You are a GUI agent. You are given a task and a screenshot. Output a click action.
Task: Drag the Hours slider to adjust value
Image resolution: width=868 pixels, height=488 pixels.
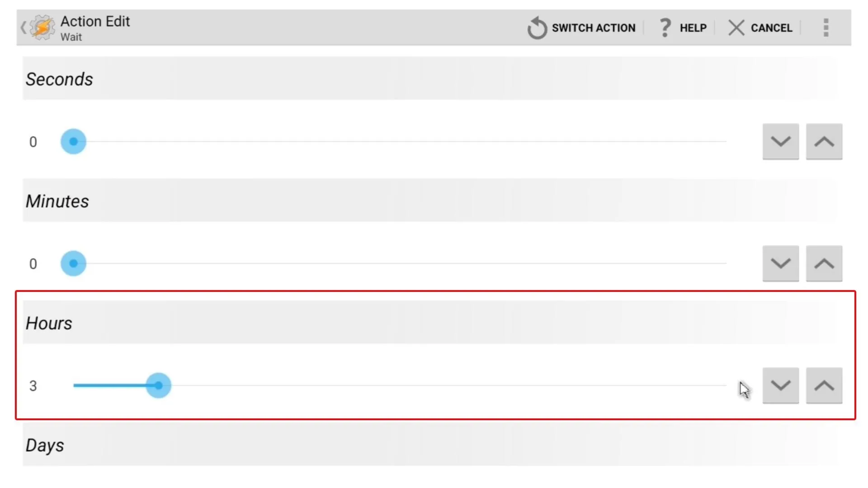click(158, 385)
